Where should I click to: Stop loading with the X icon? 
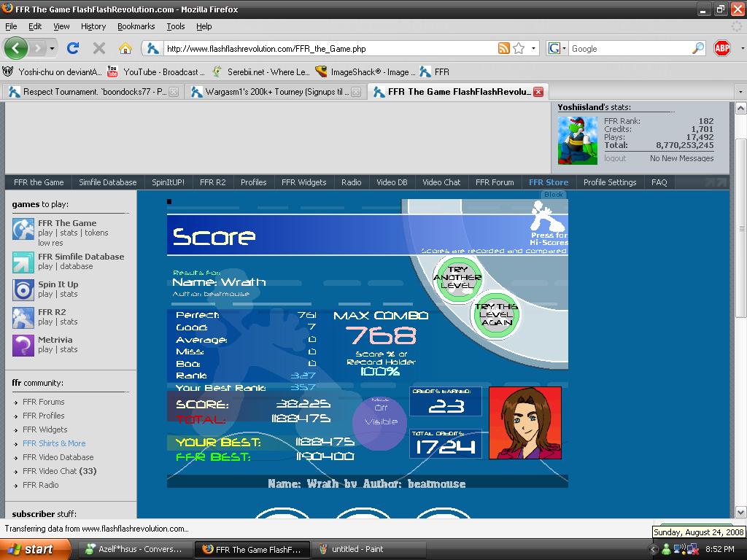pyautogui.click(x=99, y=48)
